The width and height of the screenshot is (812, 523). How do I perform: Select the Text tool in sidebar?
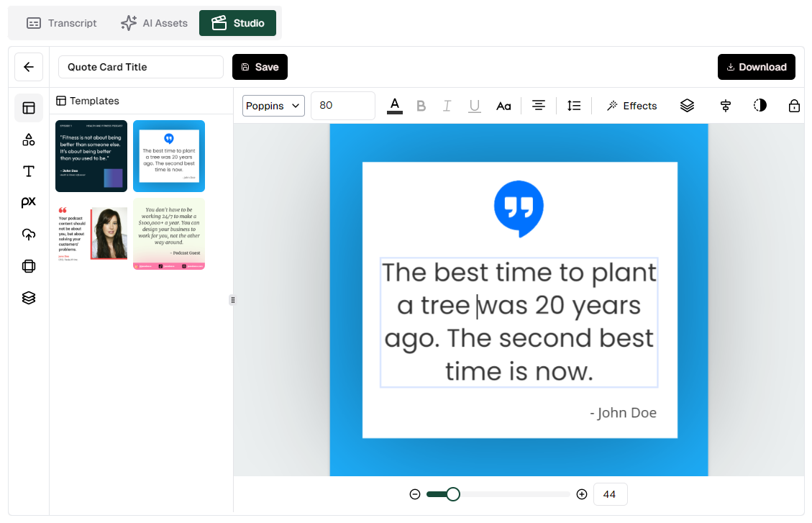(29, 171)
